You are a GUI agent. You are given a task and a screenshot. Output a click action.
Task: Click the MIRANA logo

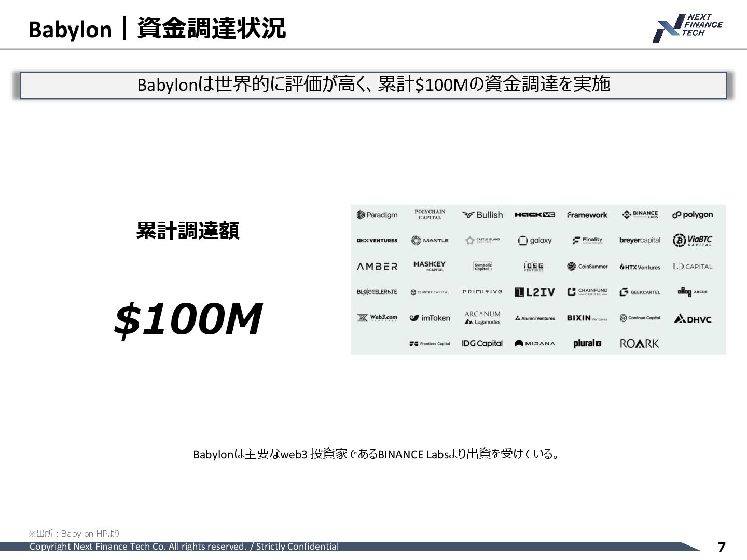coord(535,343)
